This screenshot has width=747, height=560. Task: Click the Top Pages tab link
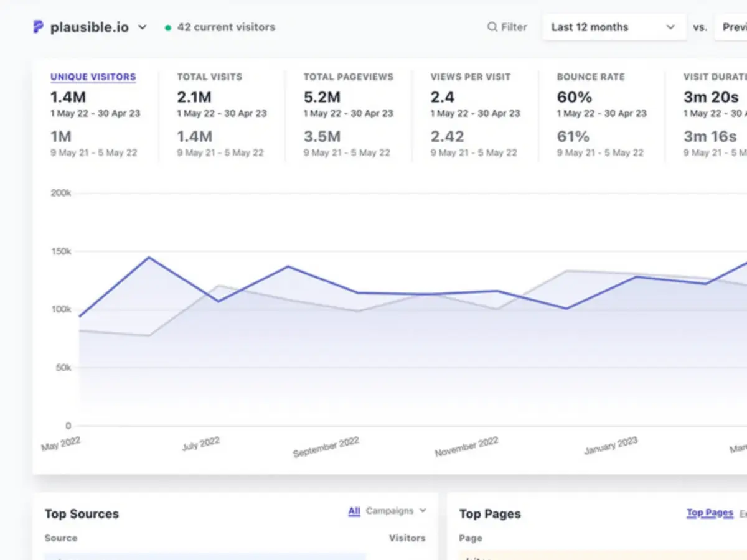pos(710,513)
